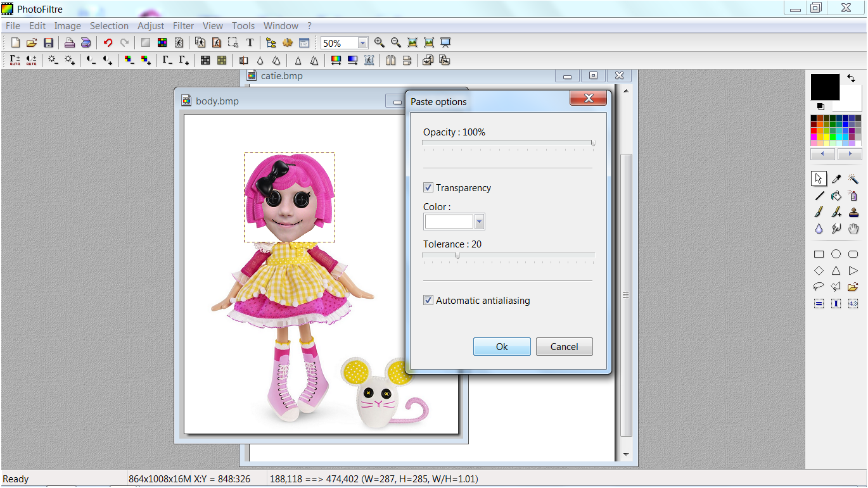Viewport: 868px width, 488px height.
Task: Choose the Rectangle selection shape
Action: [x=819, y=254]
